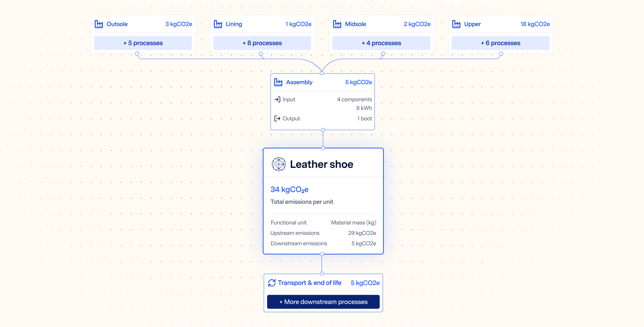Image resolution: width=644 pixels, height=327 pixels.
Task: Click the Assembly factory icon
Action: [278, 82]
